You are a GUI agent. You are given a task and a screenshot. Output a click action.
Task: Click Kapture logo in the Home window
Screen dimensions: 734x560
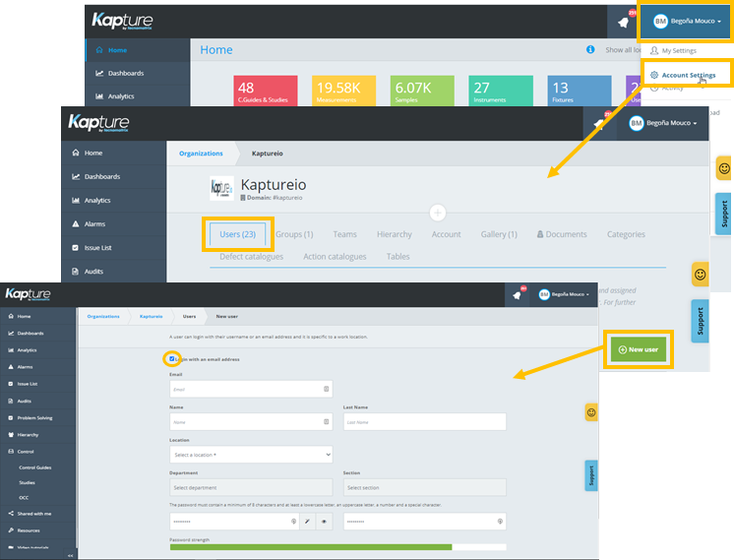coord(122,21)
